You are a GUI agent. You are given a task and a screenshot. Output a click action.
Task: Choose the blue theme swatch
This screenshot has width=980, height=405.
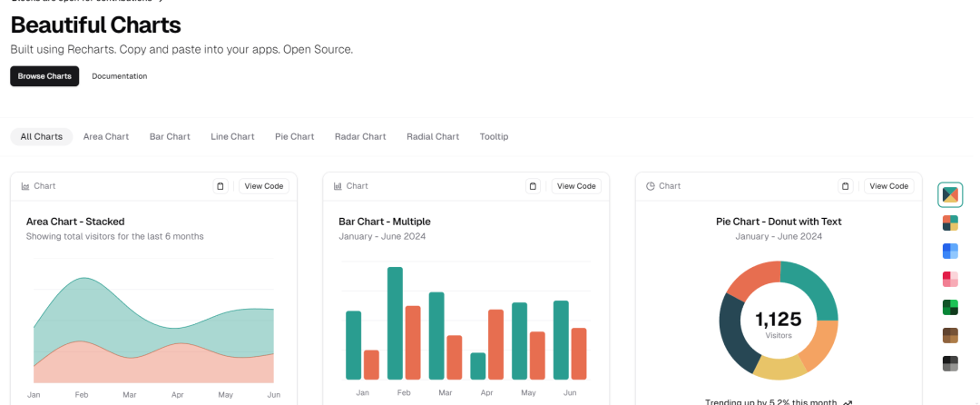point(950,251)
